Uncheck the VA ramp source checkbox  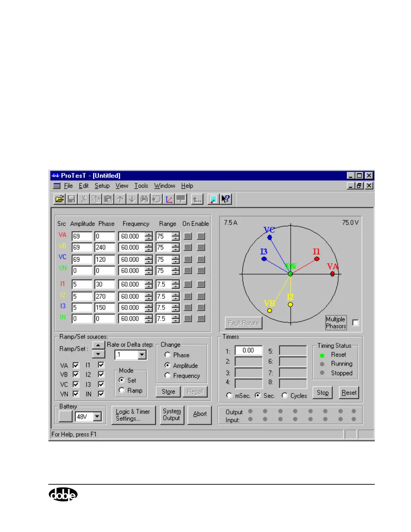tap(76, 365)
